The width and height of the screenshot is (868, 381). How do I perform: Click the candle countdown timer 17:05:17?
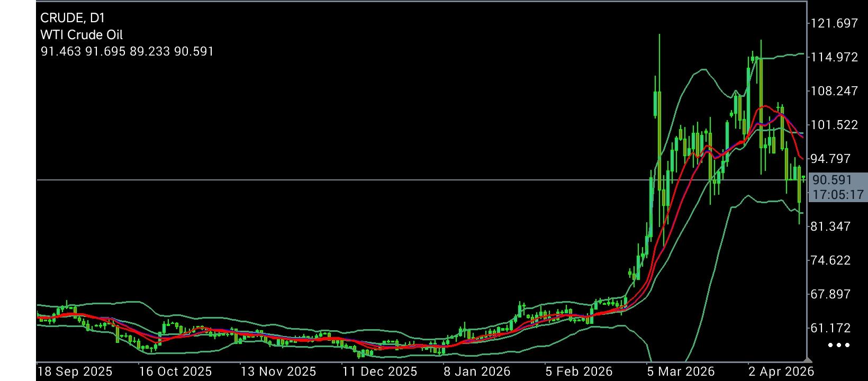click(838, 195)
